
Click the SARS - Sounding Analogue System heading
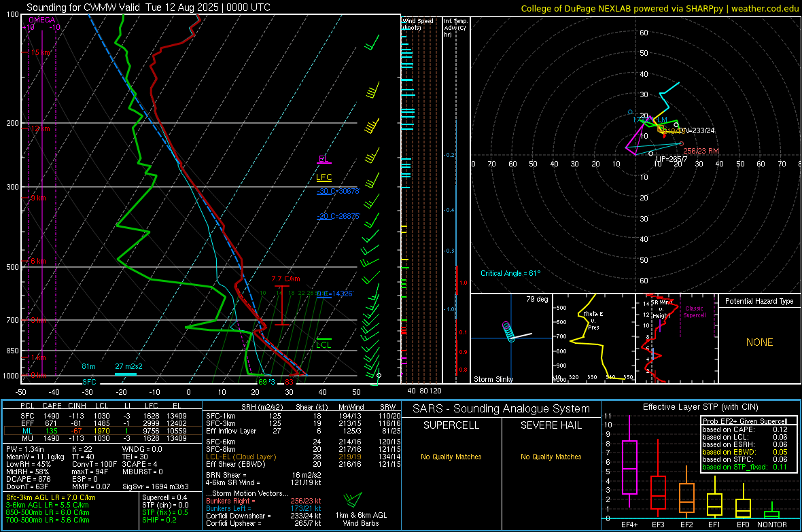[x=502, y=409]
